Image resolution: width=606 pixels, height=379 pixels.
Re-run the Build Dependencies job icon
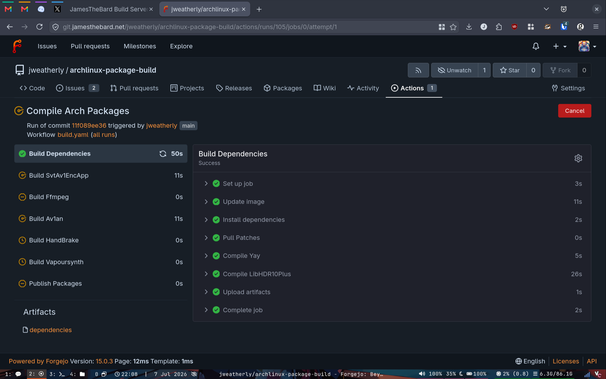click(163, 154)
